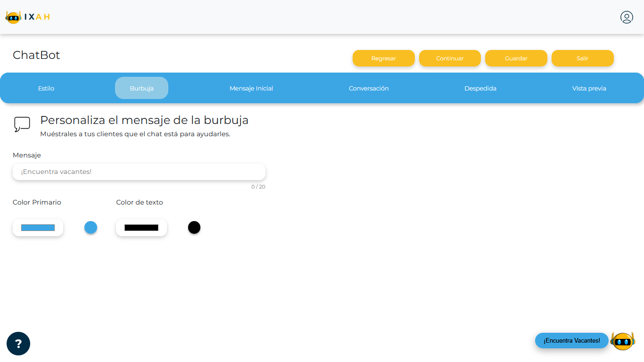Click the speech bubble icon beside heading
The image size is (644, 362).
point(22,124)
